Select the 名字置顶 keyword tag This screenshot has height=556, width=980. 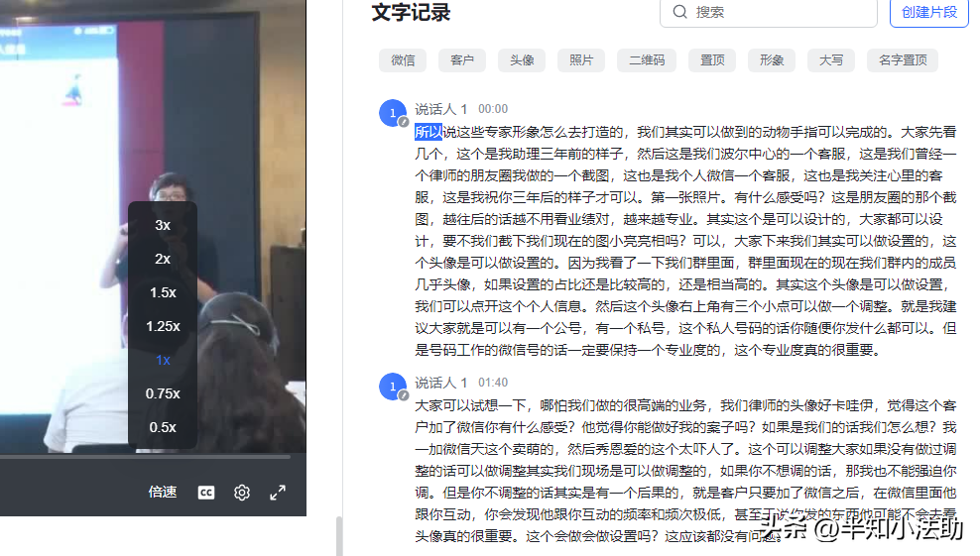coord(903,60)
